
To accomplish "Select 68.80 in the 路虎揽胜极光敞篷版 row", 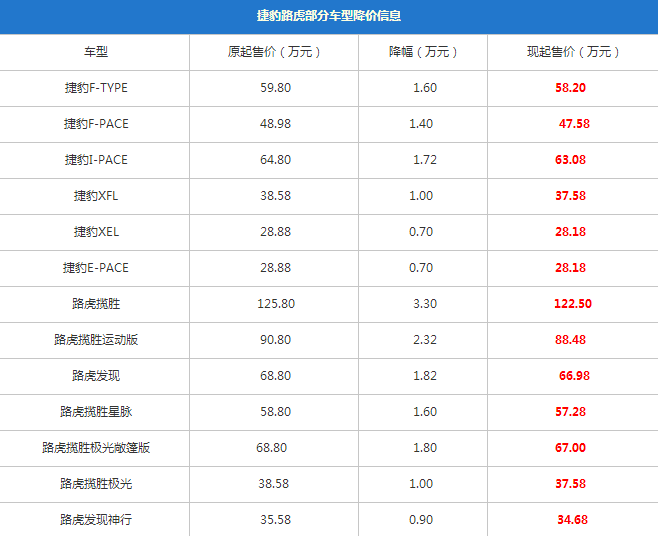I will pyautogui.click(x=272, y=448).
